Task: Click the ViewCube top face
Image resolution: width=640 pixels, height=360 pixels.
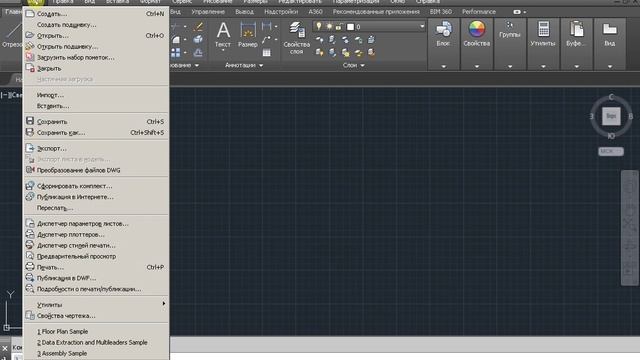Action: click(611, 116)
